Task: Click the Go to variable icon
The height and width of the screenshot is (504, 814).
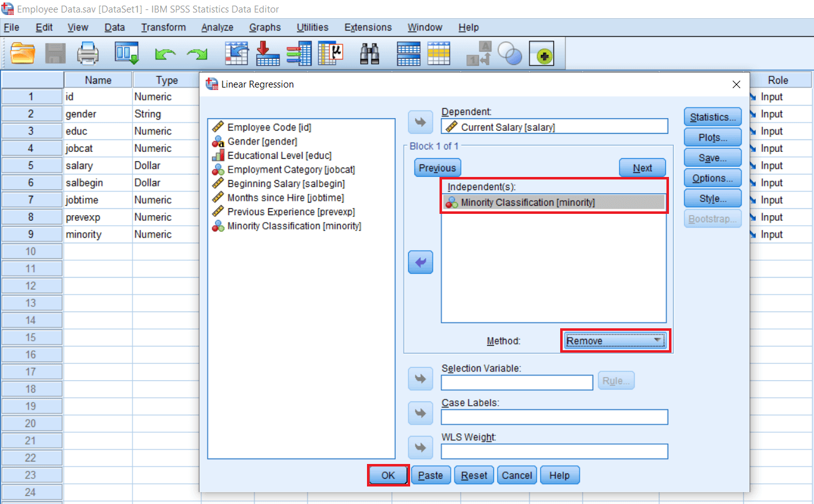Action: pyautogui.click(x=268, y=53)
